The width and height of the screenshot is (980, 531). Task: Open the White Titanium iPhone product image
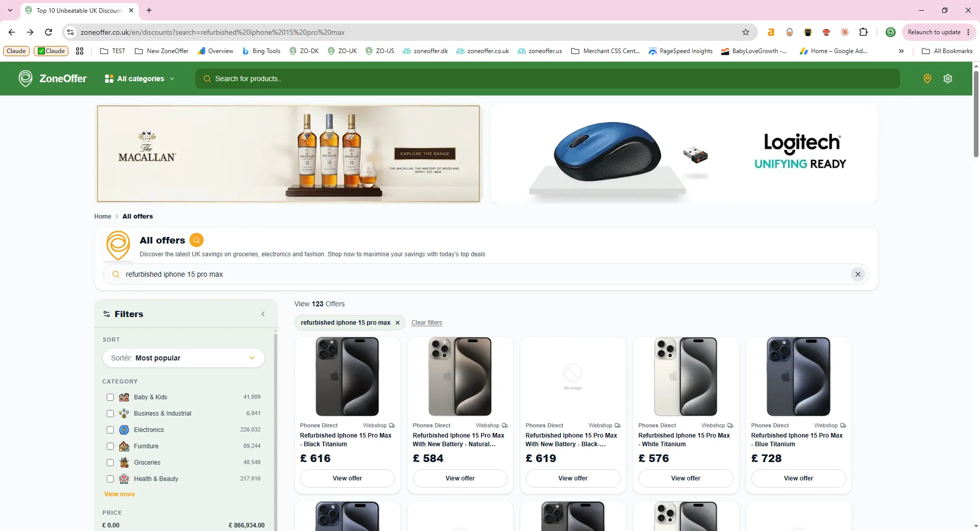tap(686, 377)
